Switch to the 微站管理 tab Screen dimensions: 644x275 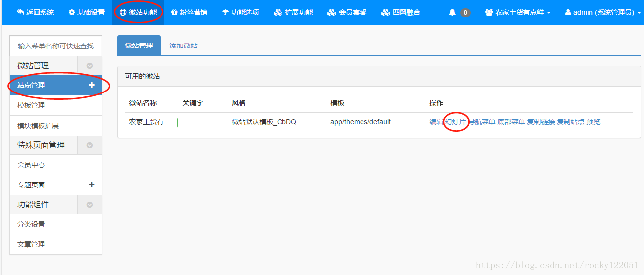tap(139, 46)
